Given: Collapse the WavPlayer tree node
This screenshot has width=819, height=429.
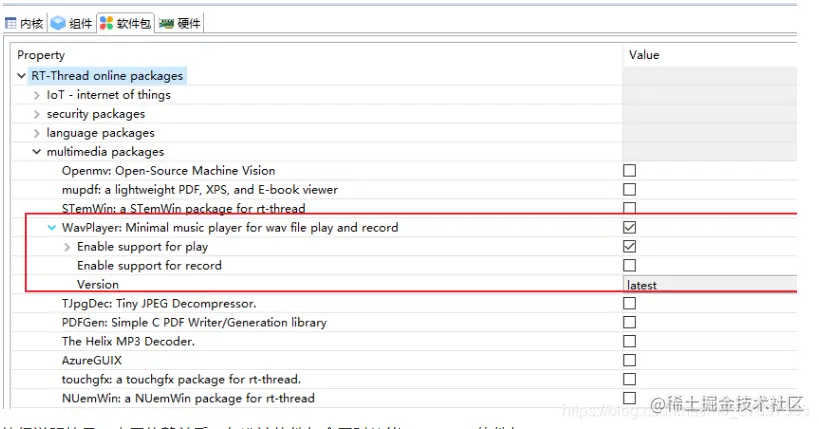Looking at the screenshot, I should coord(52,227).
